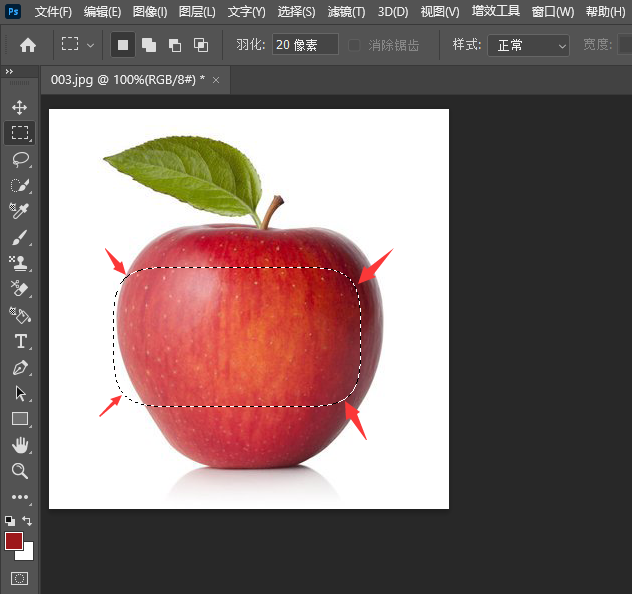
Task: Click the 羽化 feather value field
Action: click(x=305, y=44)
